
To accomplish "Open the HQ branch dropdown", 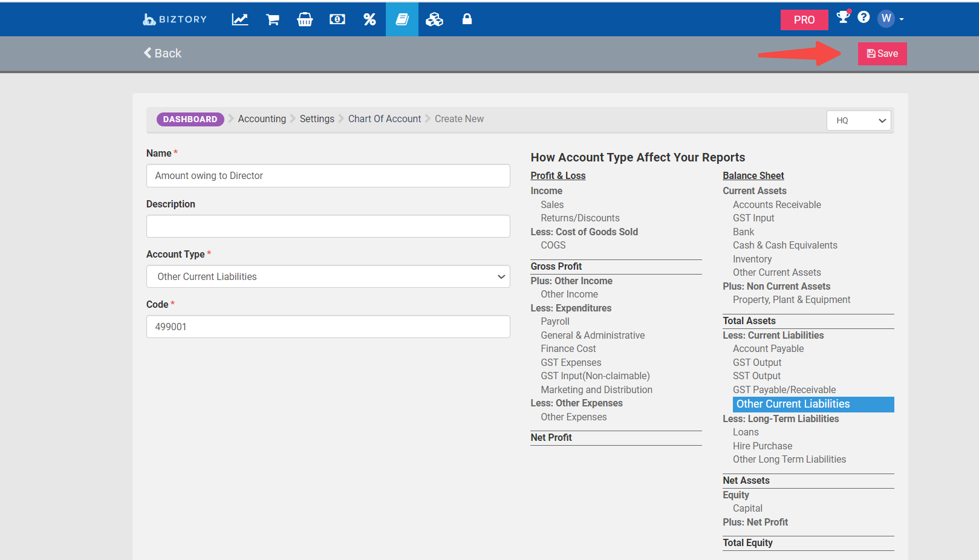I will [859, 120].
